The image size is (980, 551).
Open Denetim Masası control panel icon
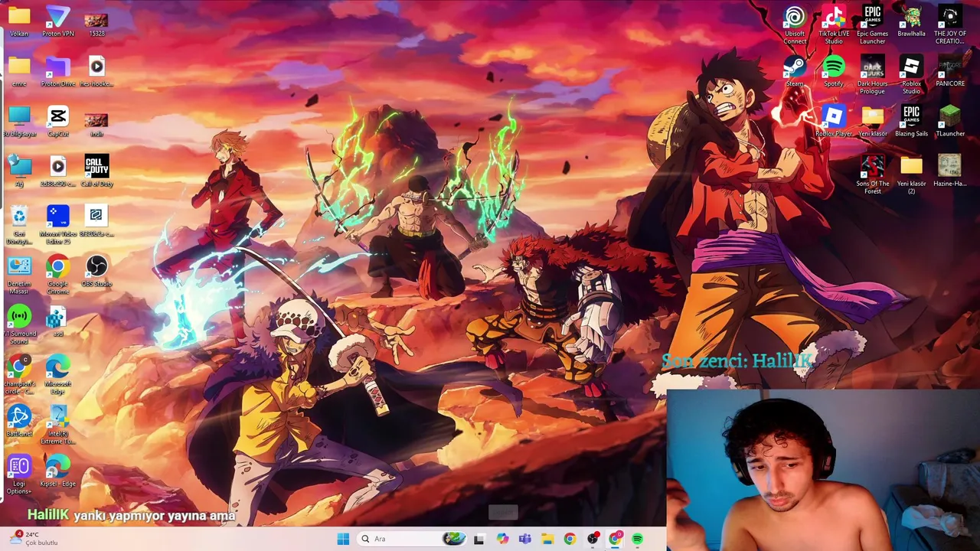tap(19, 275)
